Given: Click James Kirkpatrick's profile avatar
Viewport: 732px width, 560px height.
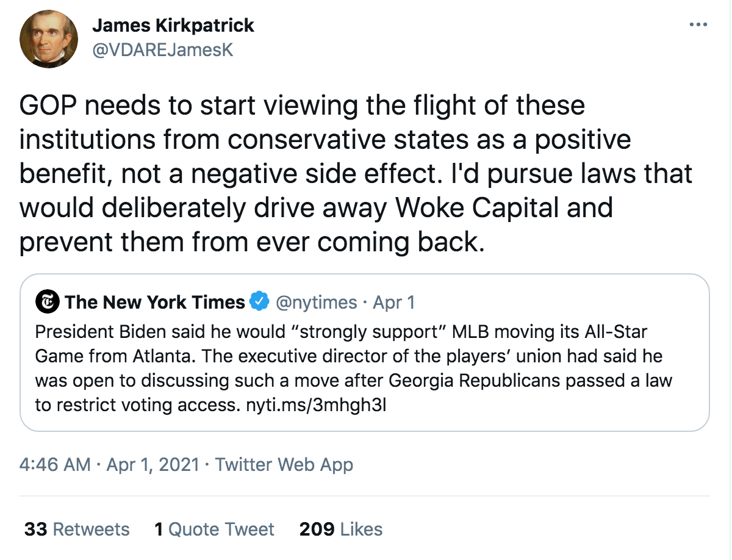Looking at the screenshot, I should (x=49, y=38).
